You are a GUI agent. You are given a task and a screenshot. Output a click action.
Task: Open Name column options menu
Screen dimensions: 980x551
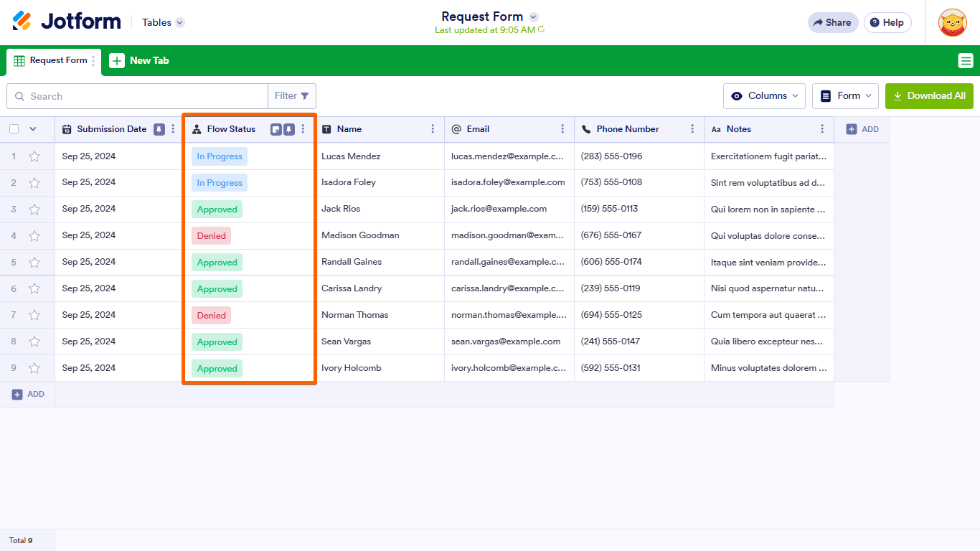point(433,129)
